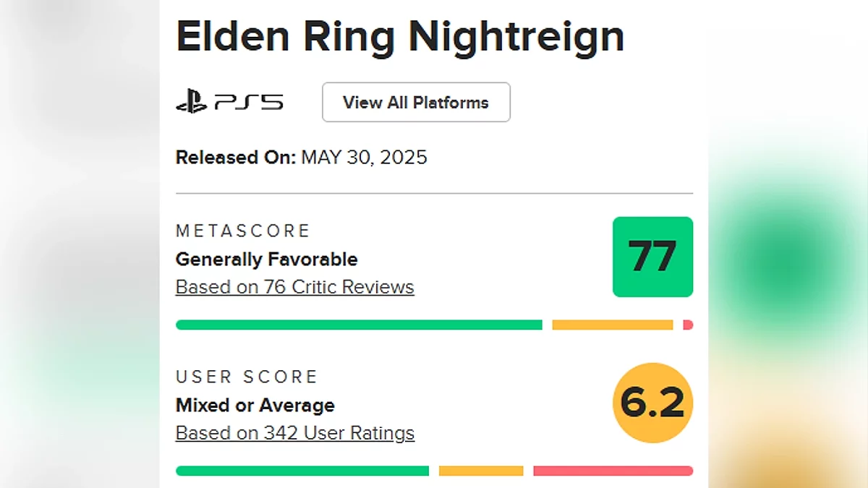This screenshot has height=488, width=868.
Task: Open the Based on 342 User Ratings link
Action: pos(294,433)
